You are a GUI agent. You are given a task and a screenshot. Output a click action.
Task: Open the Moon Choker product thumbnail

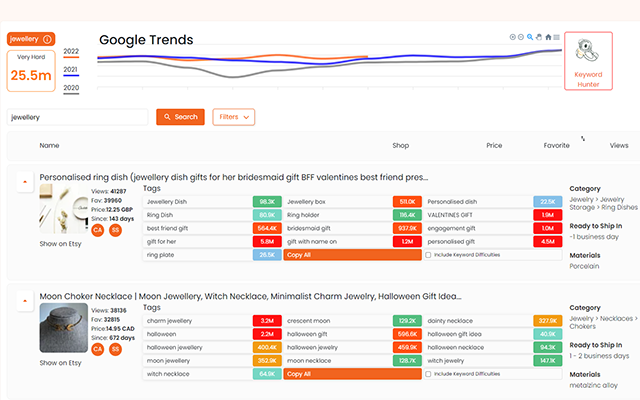pyautogui.click(x=64, y=328)
